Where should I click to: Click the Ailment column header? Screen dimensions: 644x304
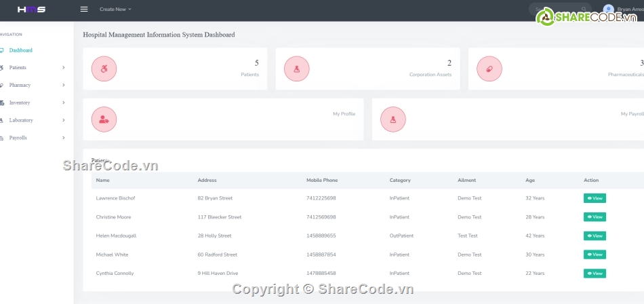pyautogui.click(x=467, y=180)
